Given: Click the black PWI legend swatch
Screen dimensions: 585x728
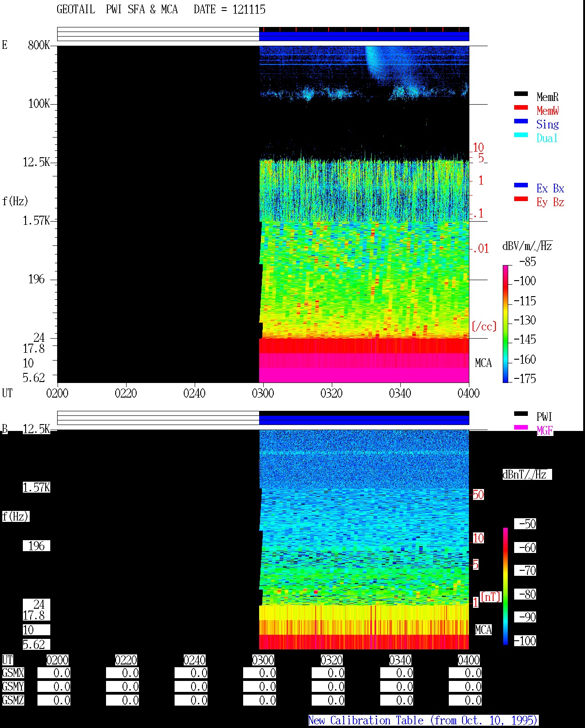Looking at the screenshot, I should [521, 414].
